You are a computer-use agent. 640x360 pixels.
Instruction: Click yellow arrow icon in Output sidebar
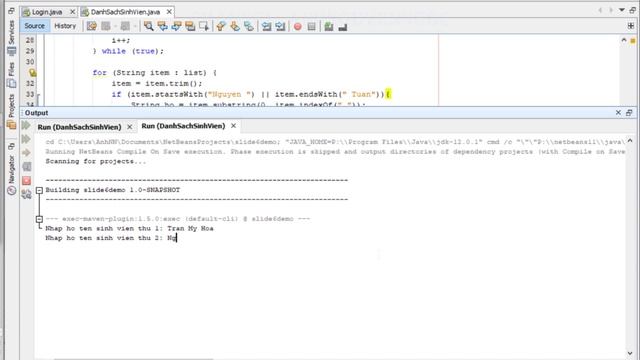[26, 153]
